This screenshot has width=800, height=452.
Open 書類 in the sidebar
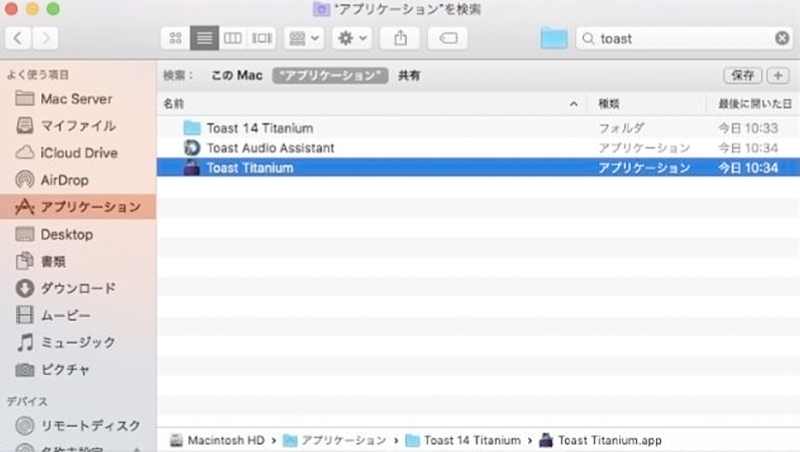pos(78,261)
